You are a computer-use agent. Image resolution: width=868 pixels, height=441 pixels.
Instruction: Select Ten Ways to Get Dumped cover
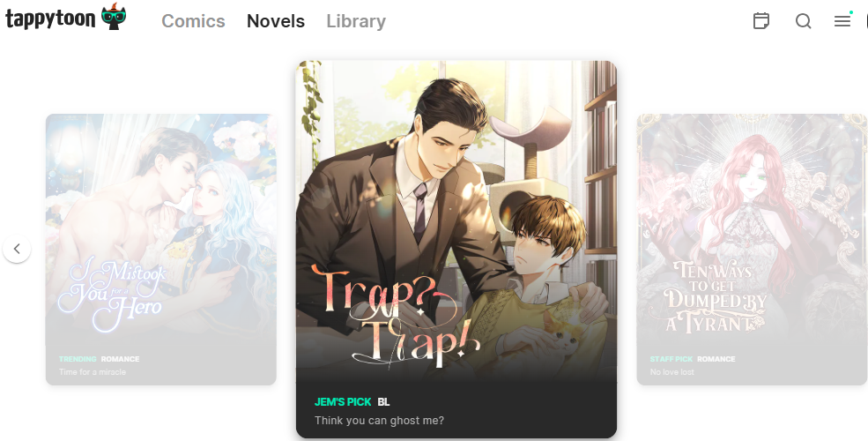point(752,230)
